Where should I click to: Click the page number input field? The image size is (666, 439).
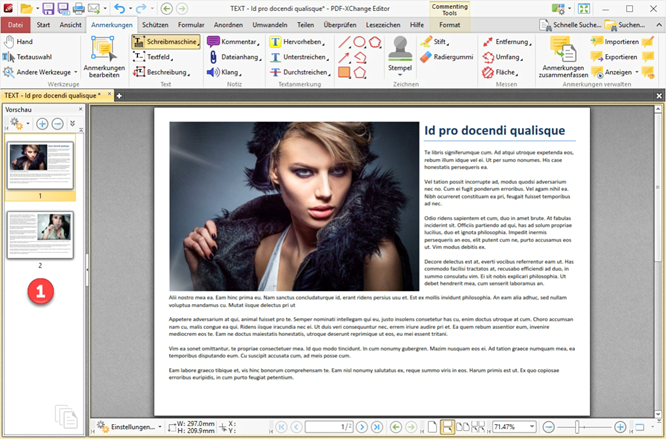(329, 427)
